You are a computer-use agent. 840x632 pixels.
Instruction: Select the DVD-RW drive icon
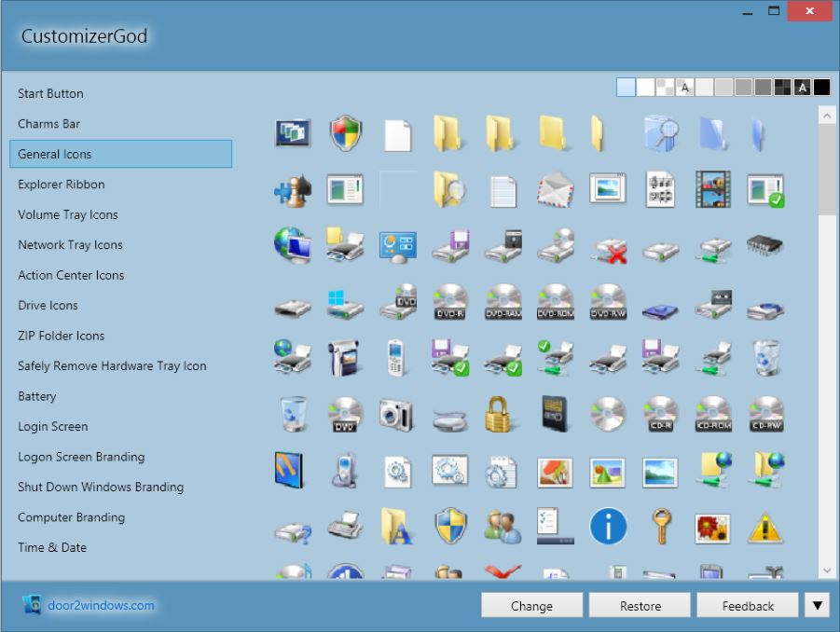coord(607,301)
